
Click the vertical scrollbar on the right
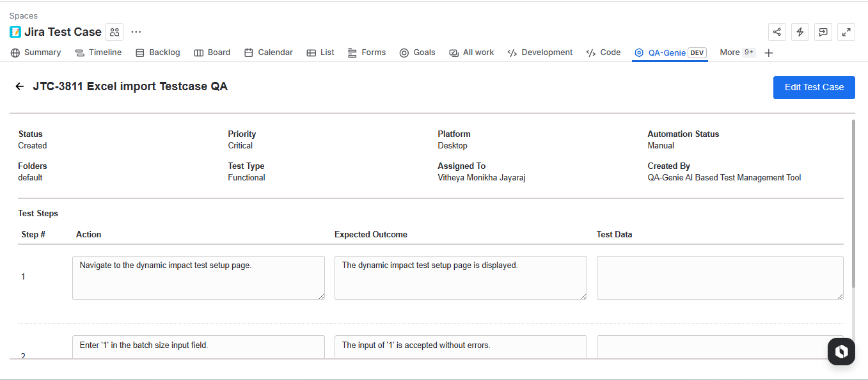point(853,205)
